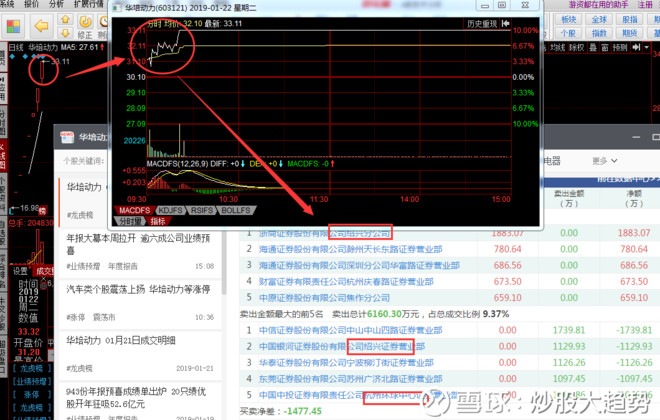Viewport: 660px width, 420px height.
Task: Select the 指数 button
Action: coord(599,33)
